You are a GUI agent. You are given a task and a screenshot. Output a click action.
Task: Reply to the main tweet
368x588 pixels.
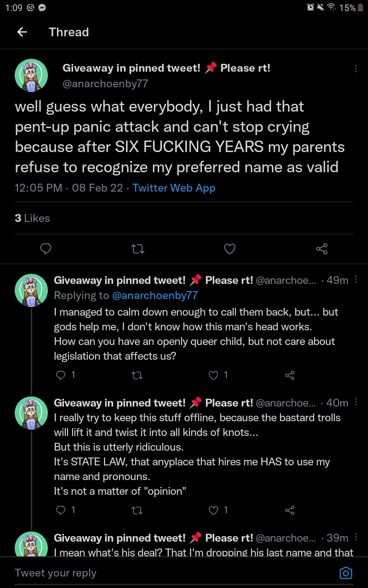click(x=46, y=249)
